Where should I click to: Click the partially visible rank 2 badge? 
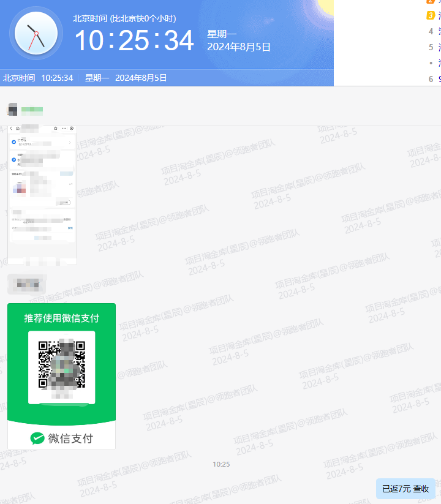(431, 2)
